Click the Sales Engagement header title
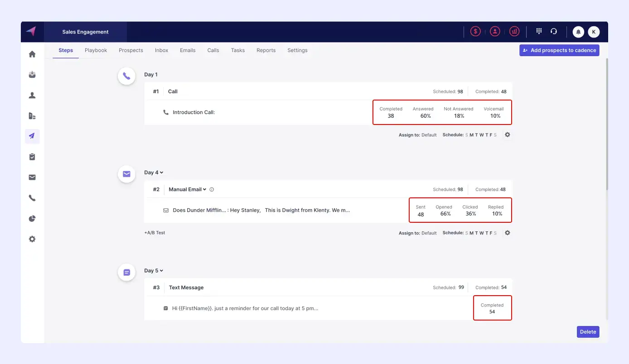This screenshot has width=629, height=364. 86,32
